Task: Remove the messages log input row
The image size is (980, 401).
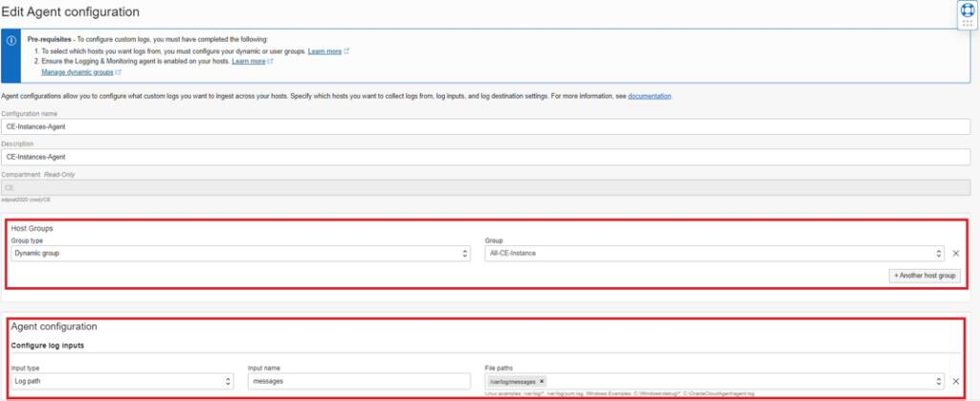Action: [955, 381]
